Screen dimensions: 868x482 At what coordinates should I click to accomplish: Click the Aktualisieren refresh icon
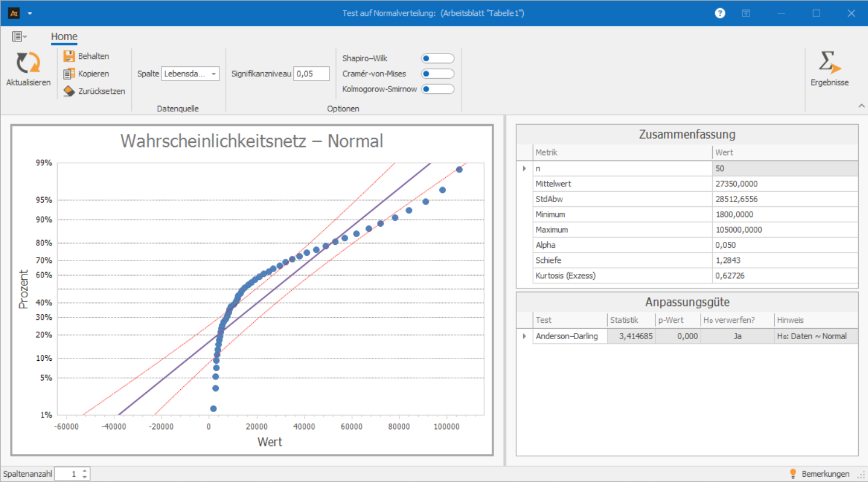28,63
